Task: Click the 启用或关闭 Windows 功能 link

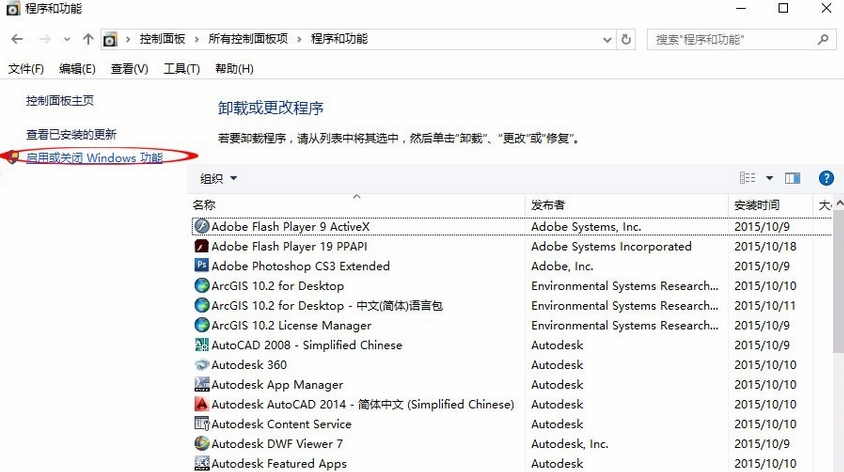Action: pos(94,158)
